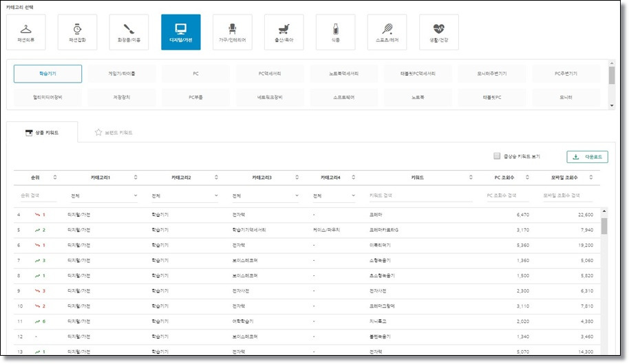
Task: Select the 소프트웨어 subcategory button
Action: point(344,98)
